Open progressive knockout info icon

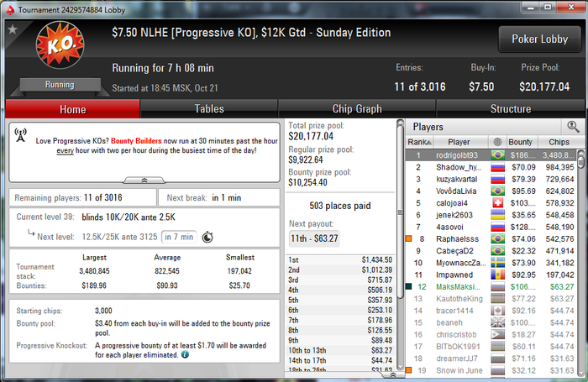pos(186,354)
